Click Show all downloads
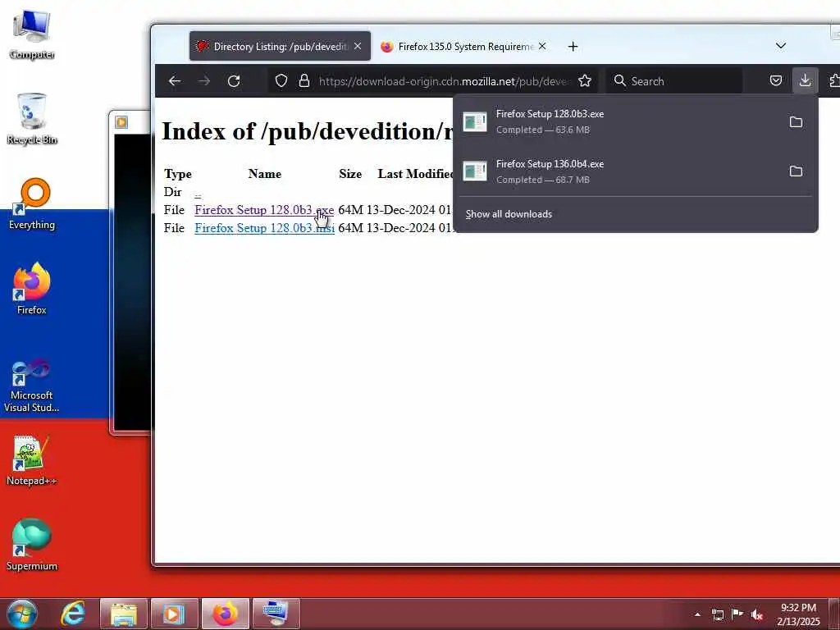The width and height of the screenshot is (840, 630). click(x=509, y=214)
